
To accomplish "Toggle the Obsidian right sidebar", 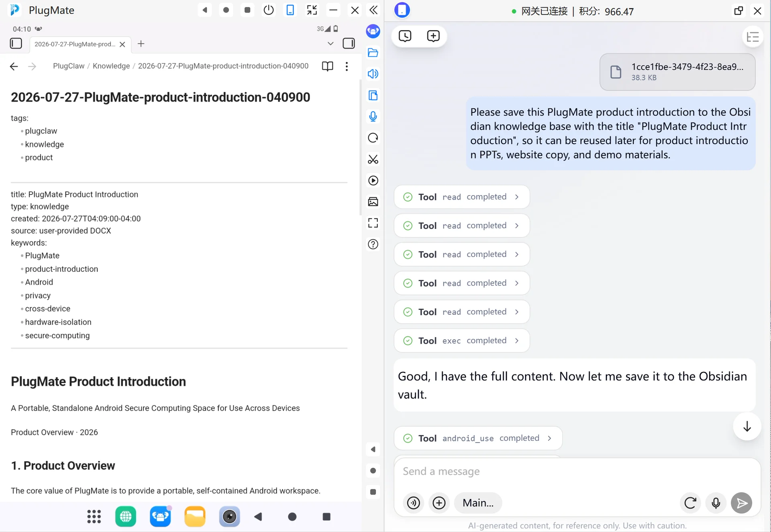I will [x=349, y=43].
